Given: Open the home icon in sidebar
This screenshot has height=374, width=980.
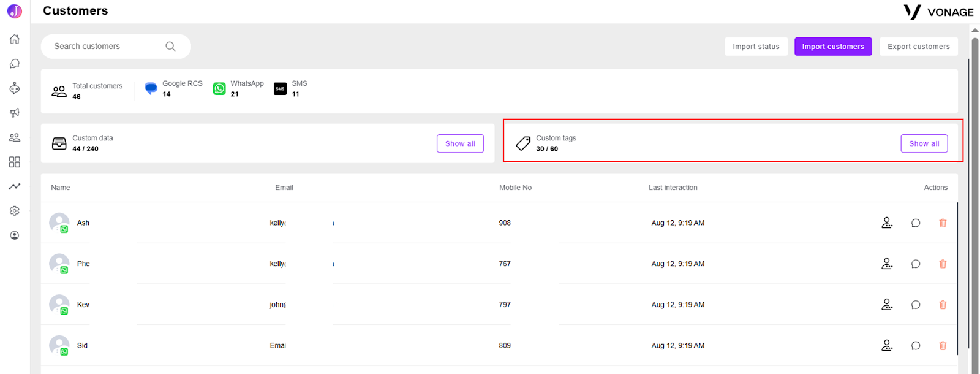Looking at the screenshot, I should [15, 39].
